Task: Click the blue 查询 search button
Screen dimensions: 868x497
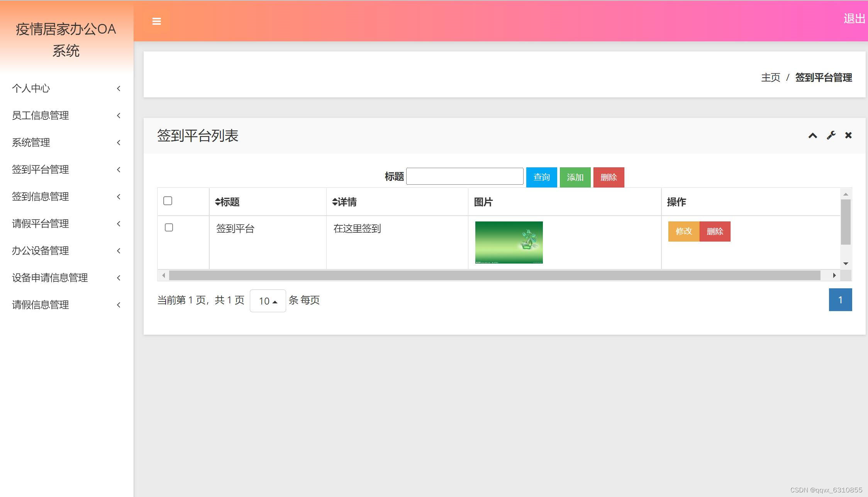Action: [x=541, y=177]
